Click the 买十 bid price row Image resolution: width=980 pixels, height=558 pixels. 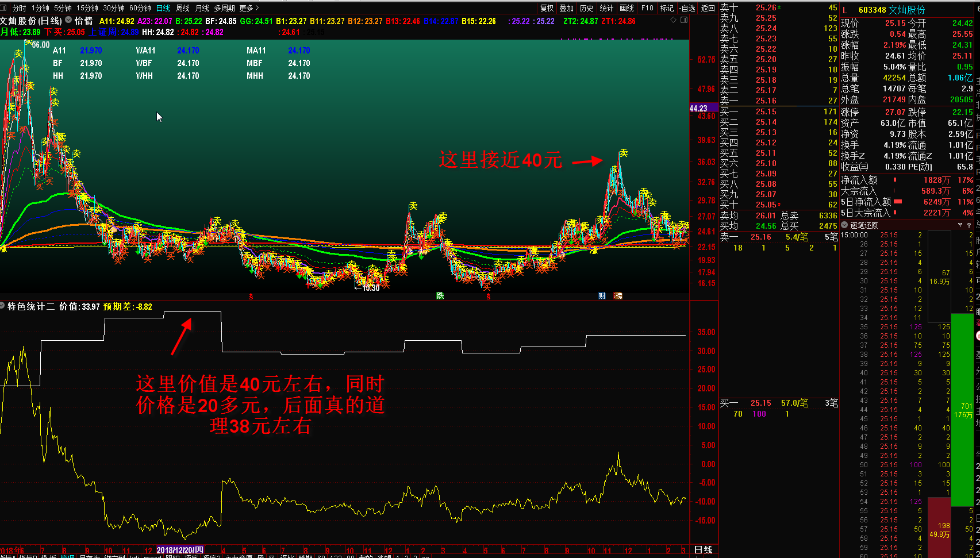779,205
